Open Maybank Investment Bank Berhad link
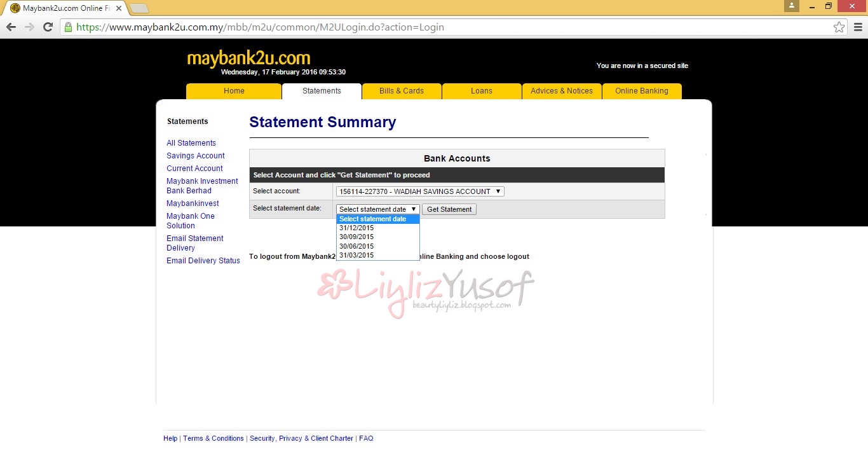868x463 pixels. point(202,186)
